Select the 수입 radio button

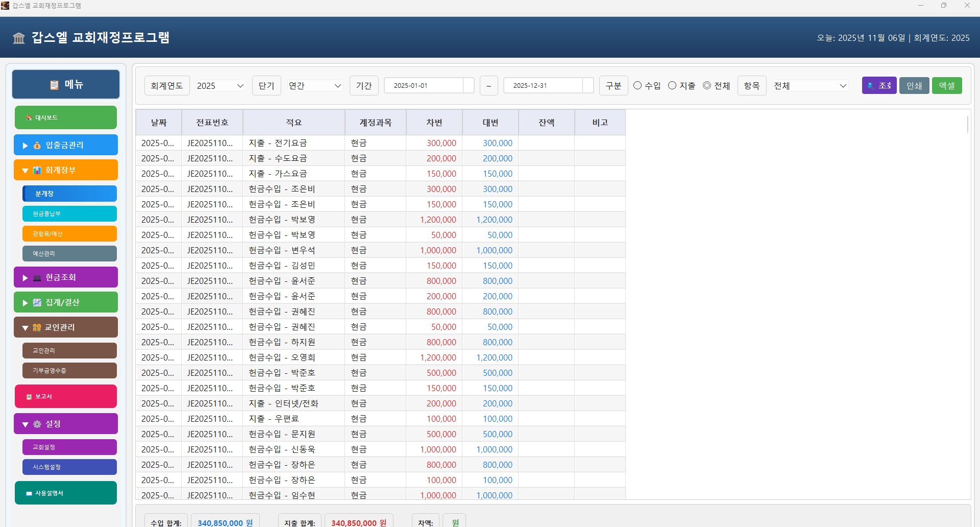click(x=637, y=85)
